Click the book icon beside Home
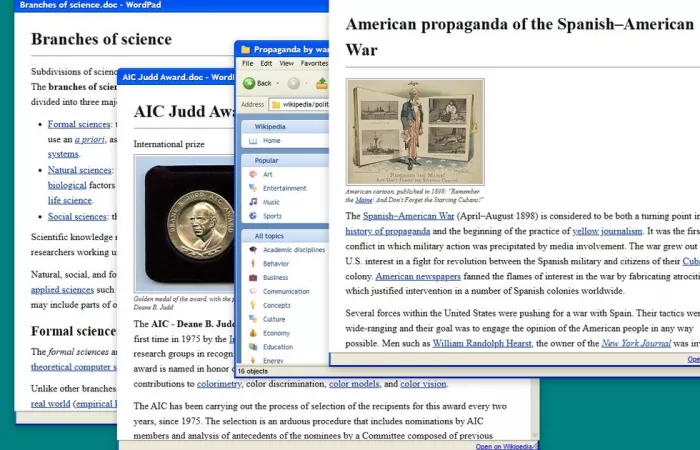Image resolution: width=700 pixels, height=450 pixels. [253, 141]
